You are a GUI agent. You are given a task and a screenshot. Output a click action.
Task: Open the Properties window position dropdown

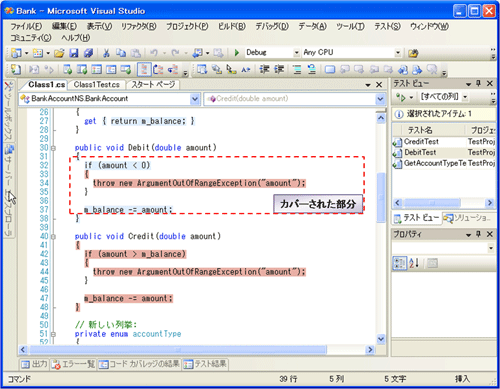(x=468, y=235)
